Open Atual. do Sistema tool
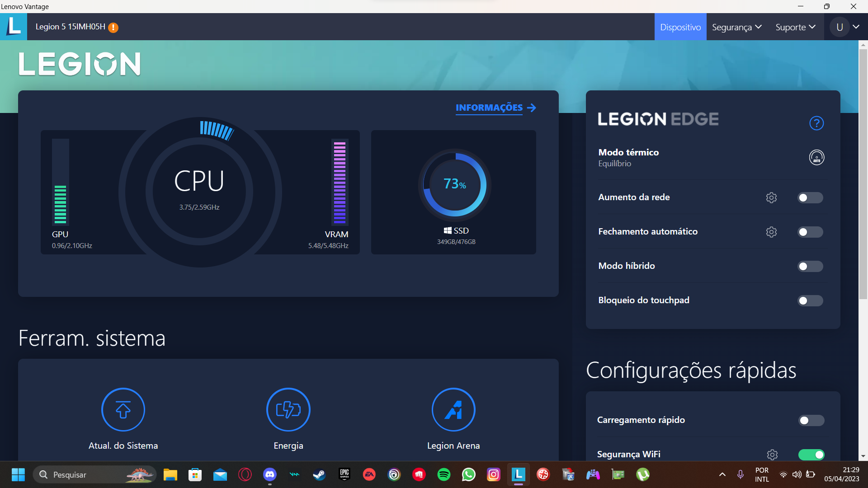This screenshot has height=488, width=868. (x=123, y=419)
